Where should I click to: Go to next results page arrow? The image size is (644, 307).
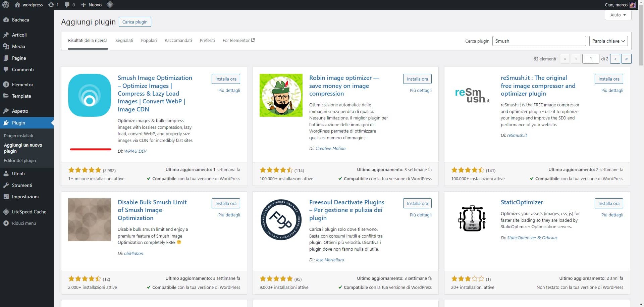point(615,59)
